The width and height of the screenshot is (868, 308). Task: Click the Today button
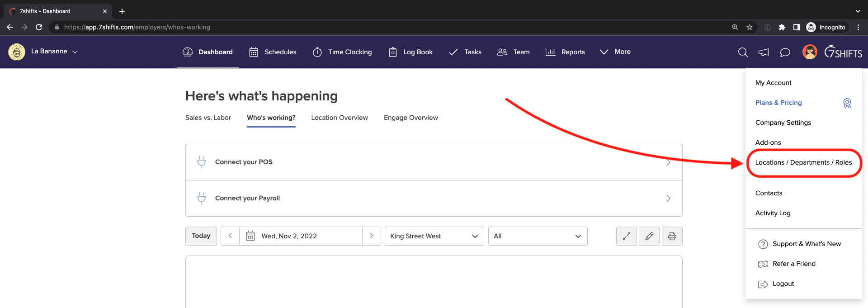[x=201, y=236]
